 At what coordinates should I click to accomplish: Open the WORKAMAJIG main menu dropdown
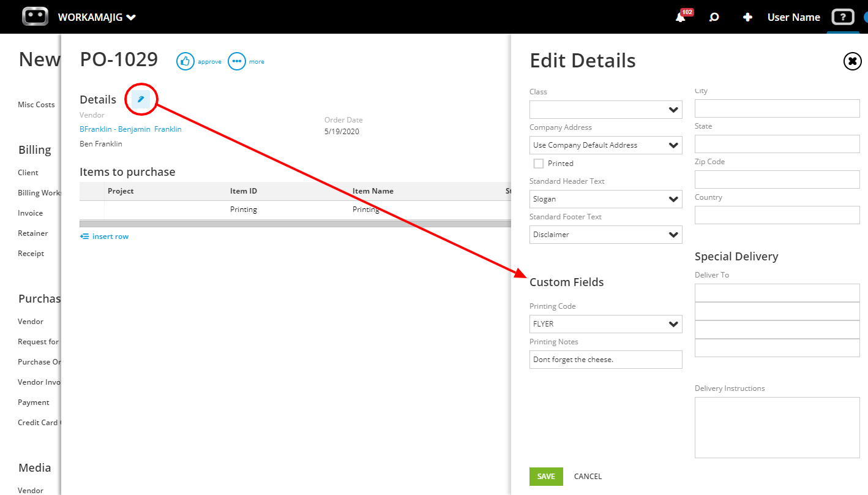(97, 17)
